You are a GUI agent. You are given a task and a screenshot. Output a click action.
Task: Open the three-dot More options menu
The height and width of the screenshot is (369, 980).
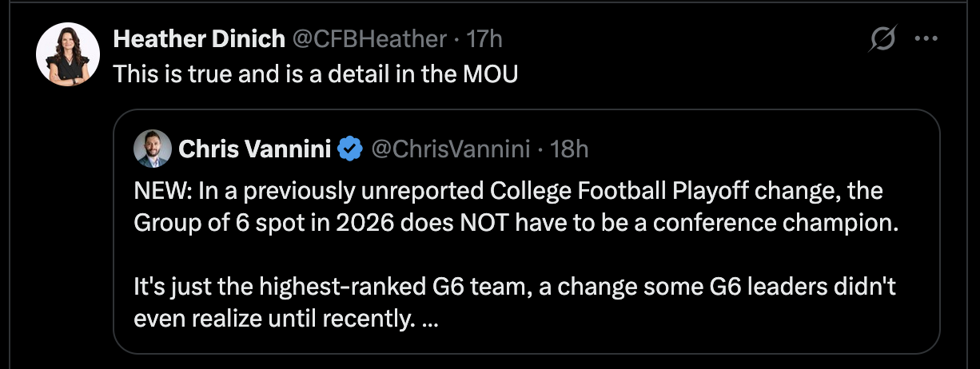926,39
